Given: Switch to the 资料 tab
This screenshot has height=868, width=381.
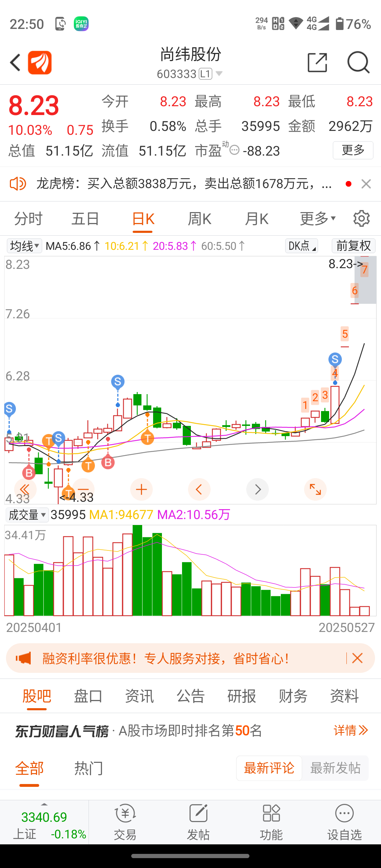Looking at the screenshot, I should tap(344, 697).
